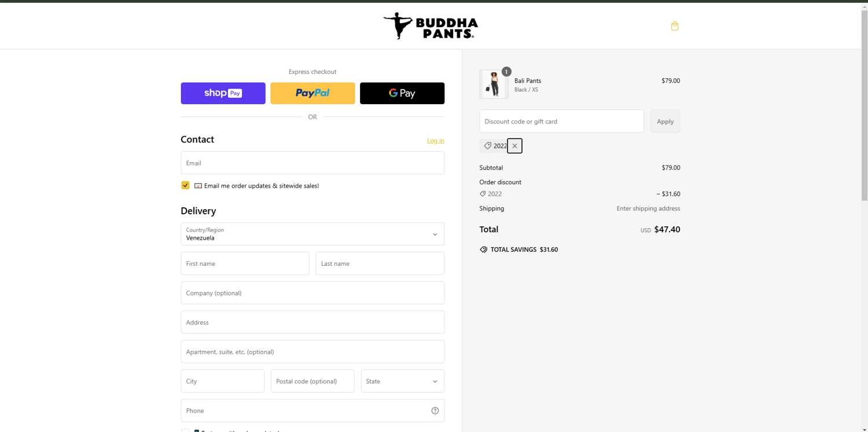The height and width of the screenshot is (432, 868).
Task: Click the discount code or gift card field
Action: [561, 121]
